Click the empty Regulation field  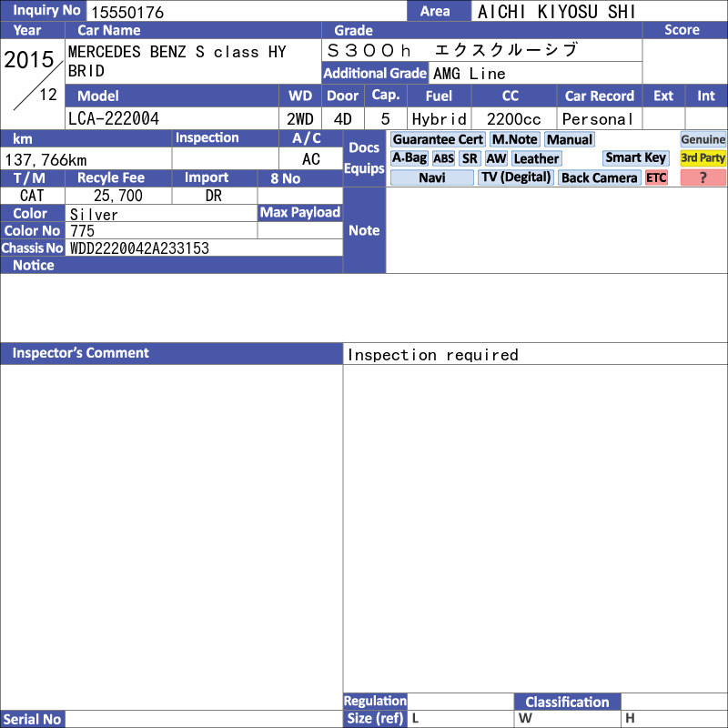[460, 702]
